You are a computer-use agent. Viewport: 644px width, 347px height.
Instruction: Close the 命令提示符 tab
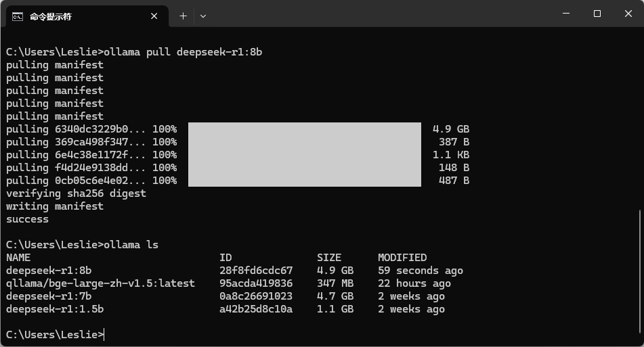pyautogui.click(x=156, y=16)
